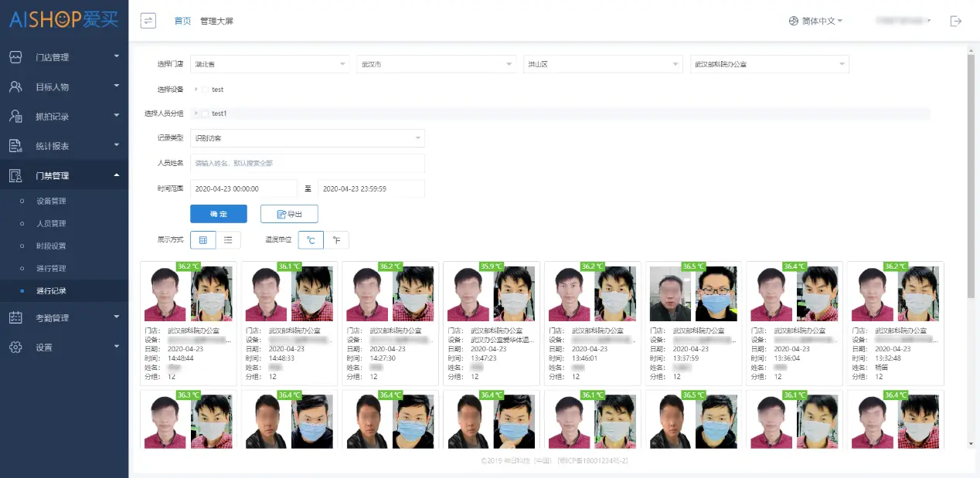Open record card with time 13:37:59
This screenshot has height=478, width=980.
click(x=693, y=323)
